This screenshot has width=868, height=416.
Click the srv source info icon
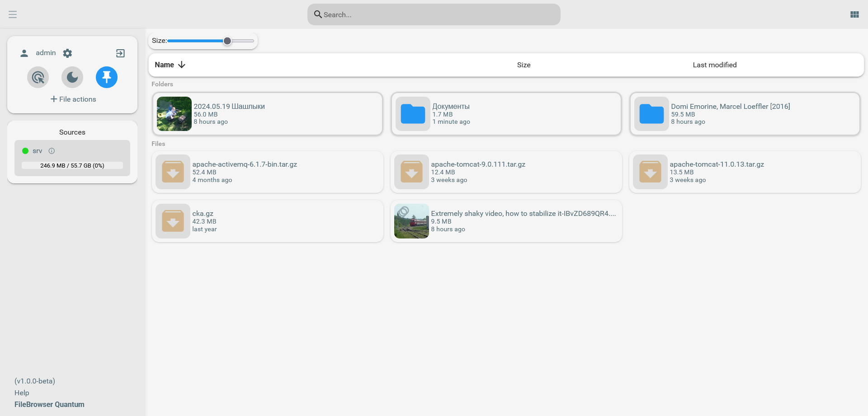(x=52, y=151)
